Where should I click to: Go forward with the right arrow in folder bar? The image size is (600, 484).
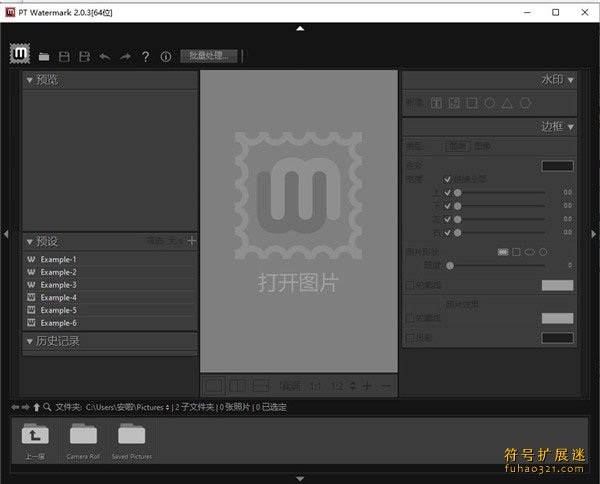[25, 407]
